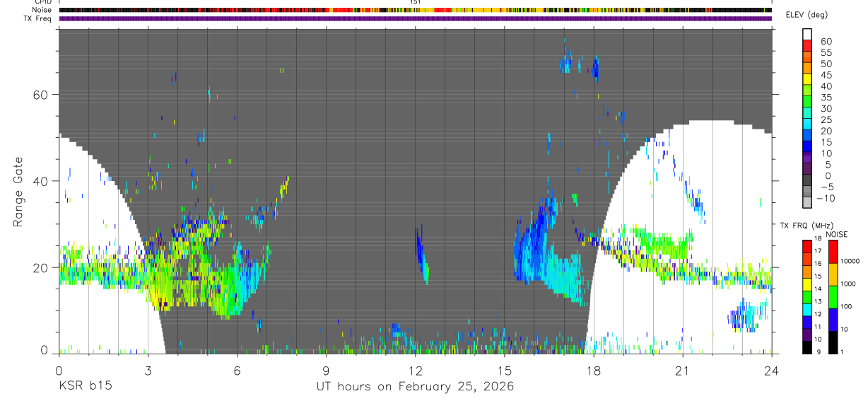Click the Range Gate axis tick '40'
Screen dimensions: 868x401
click(41, 181)
